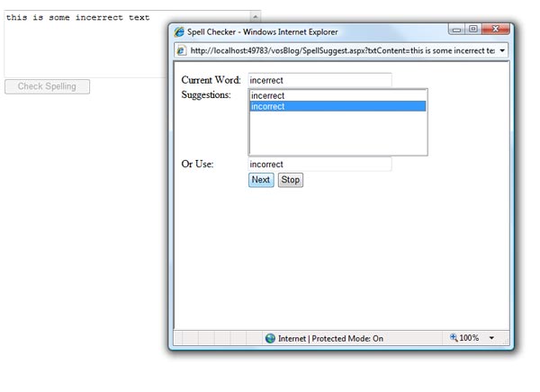Click the zoom magnifier icon in status bar
Image resolution: width=540 pixels, height=392 pixels.
tap(454, 337)
